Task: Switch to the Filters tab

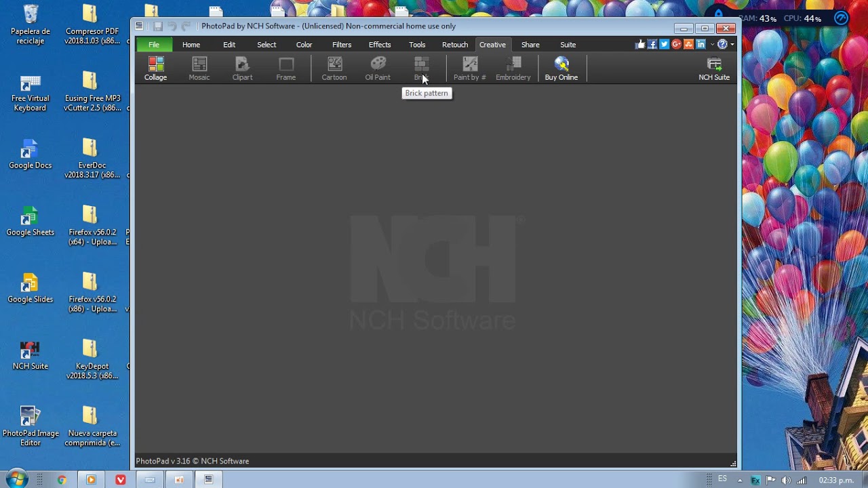Action: (x=342, y=45)
